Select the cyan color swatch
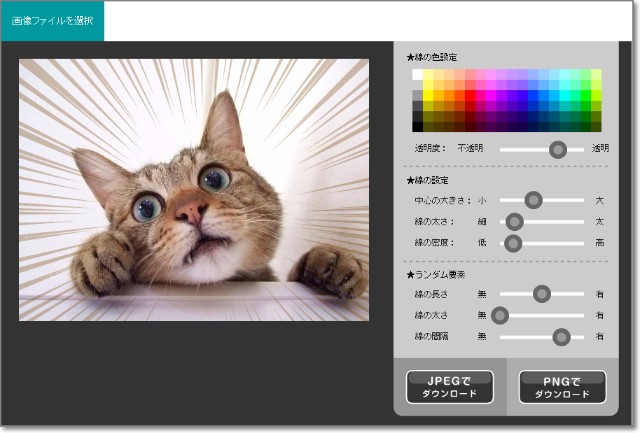 tap(565, 96)
